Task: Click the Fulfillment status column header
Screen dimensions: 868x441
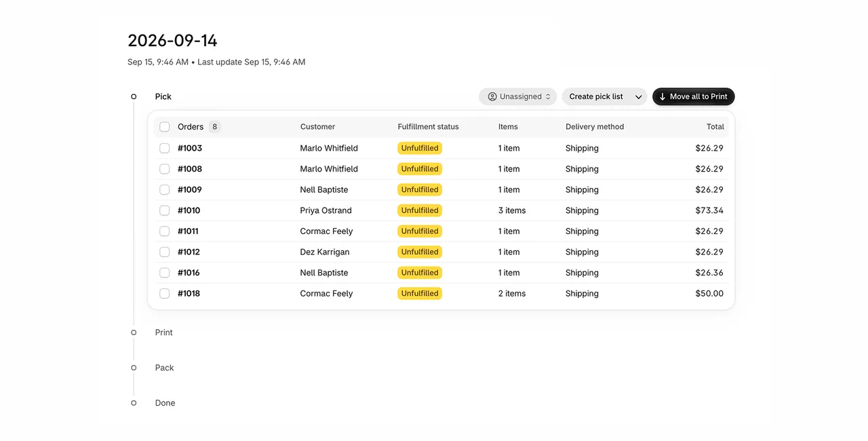Action: pyautogui.click(x=429, y=127)
